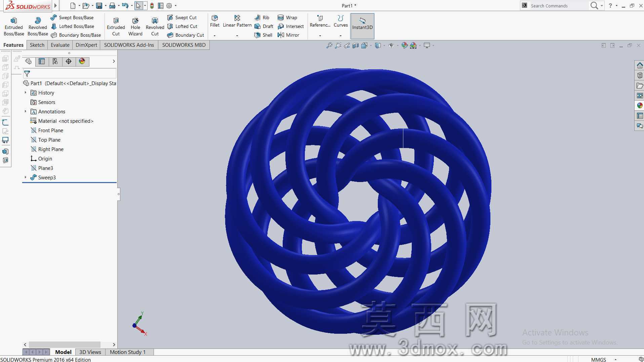Select the Wrap tool
The height and width of the screenshot is (362, 644).
click(x=287, y=17)
